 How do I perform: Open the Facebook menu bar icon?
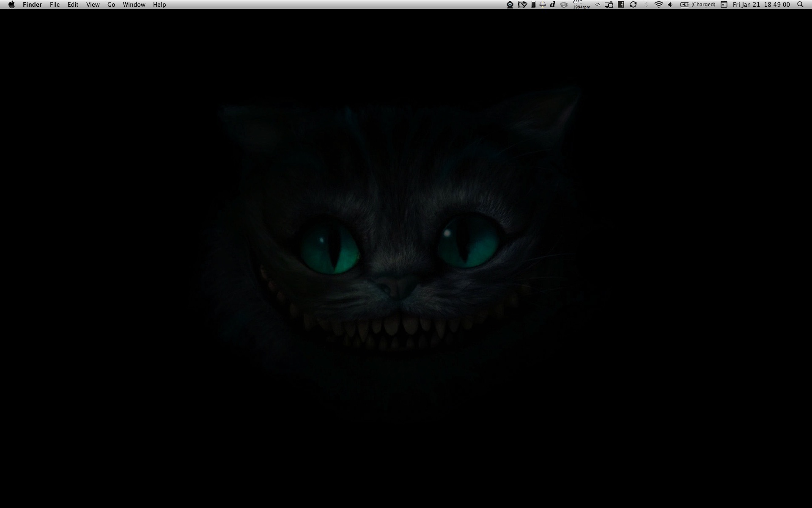621,5
